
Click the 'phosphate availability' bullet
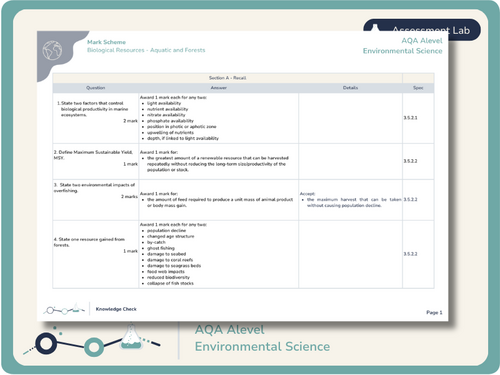170,121
